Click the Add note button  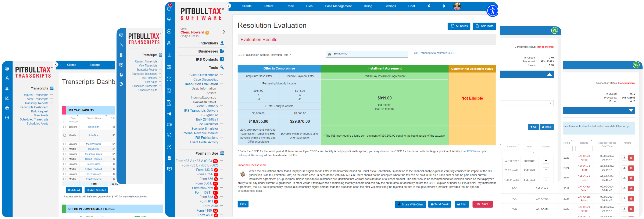484,26
